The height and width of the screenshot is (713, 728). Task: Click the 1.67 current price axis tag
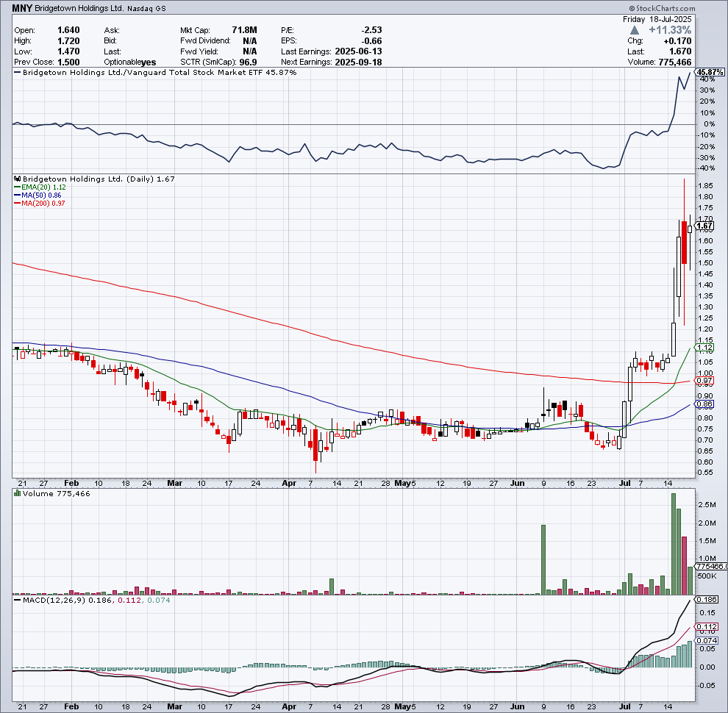click(x=704, y=226)
